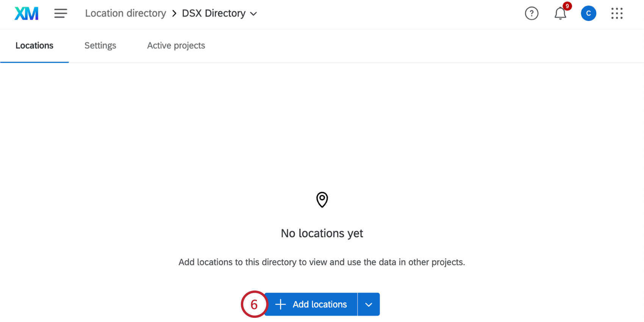The width and height of the screenshot is (644, 322).
Task: Open the Add locations split-button arrow
Action: [369, 304]
